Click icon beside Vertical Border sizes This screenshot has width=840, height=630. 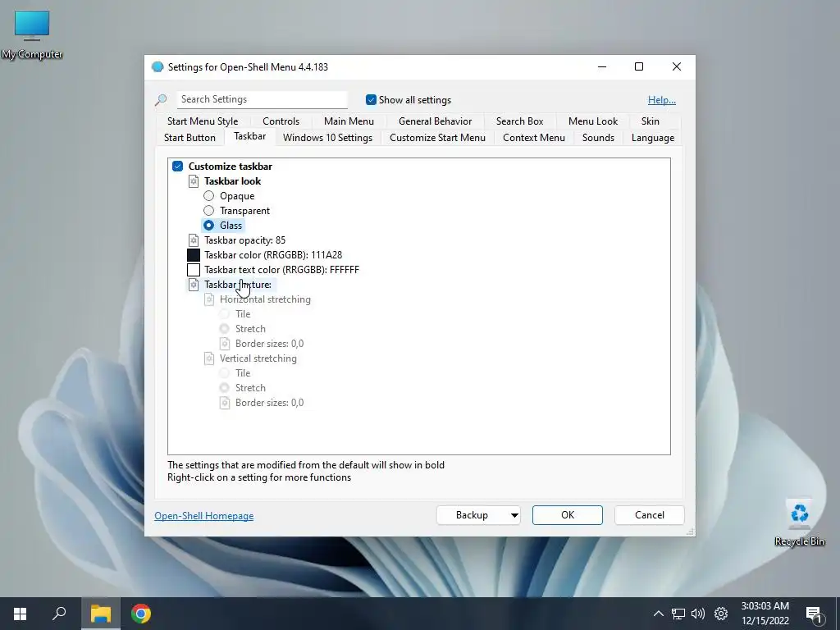click(225, 403)
